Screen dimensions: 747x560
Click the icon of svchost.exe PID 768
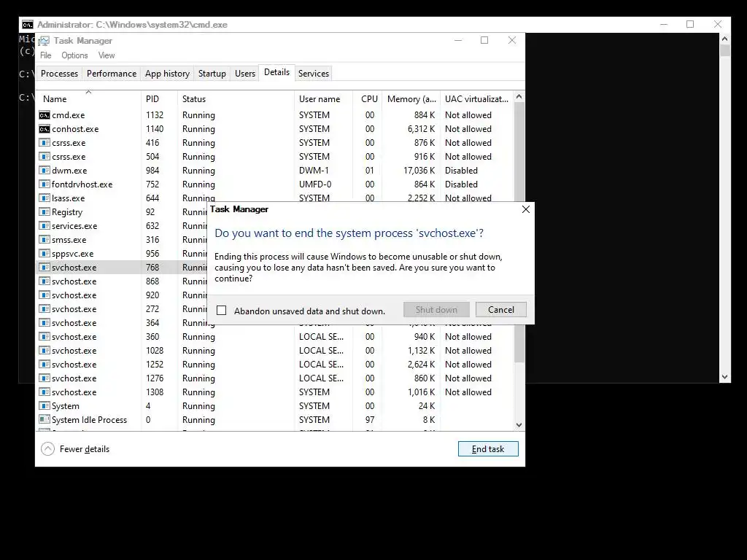(x=44, y=267)
